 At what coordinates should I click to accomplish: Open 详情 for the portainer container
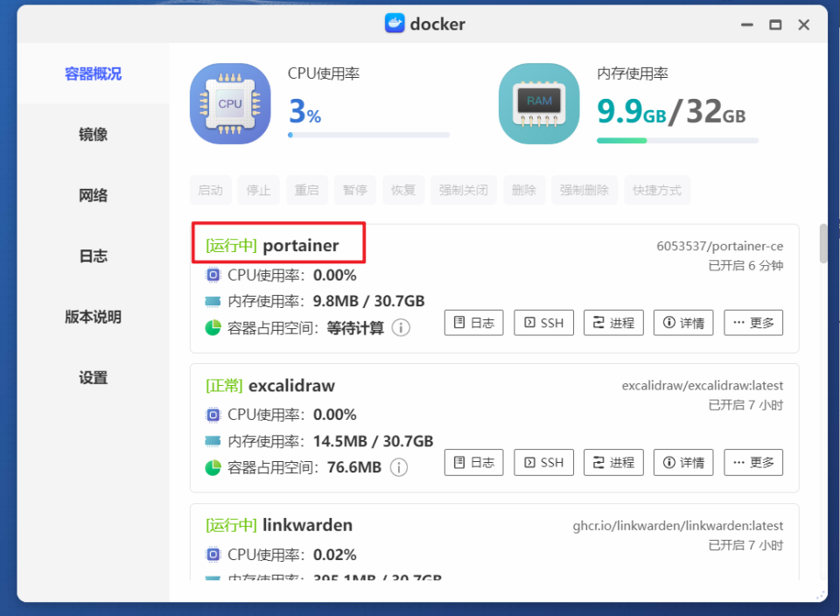click(683, 323)
